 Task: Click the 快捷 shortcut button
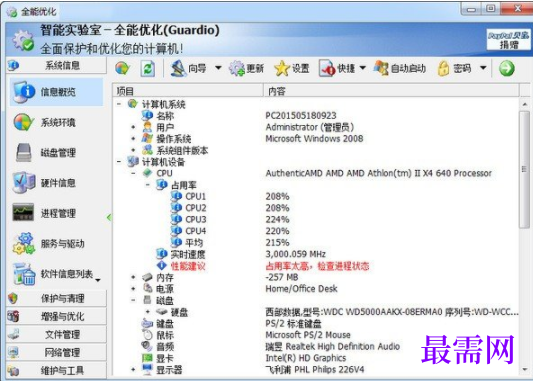pos(337,69)
